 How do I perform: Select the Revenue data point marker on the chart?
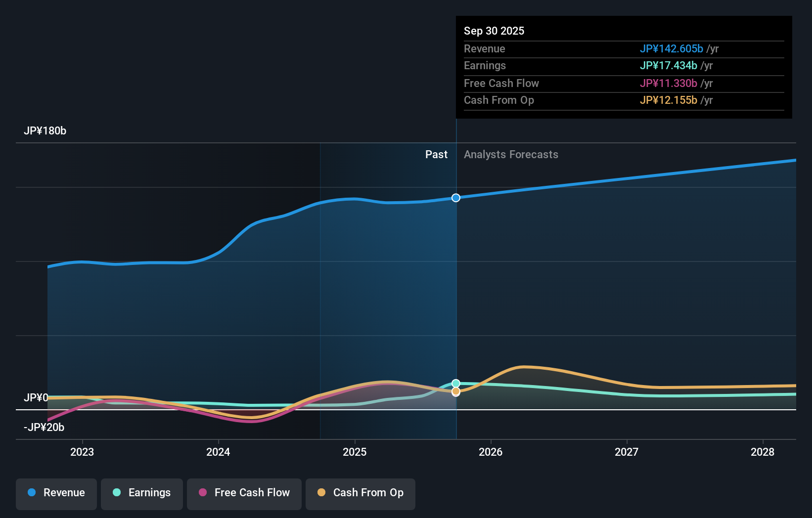pyautogui.click(x=455, y=198)
